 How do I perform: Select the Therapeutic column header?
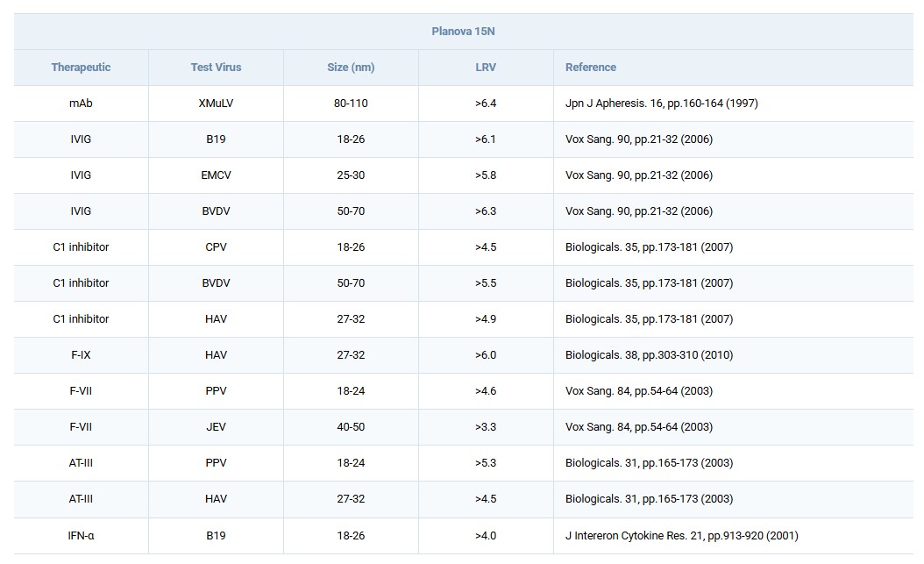(81, 68)
